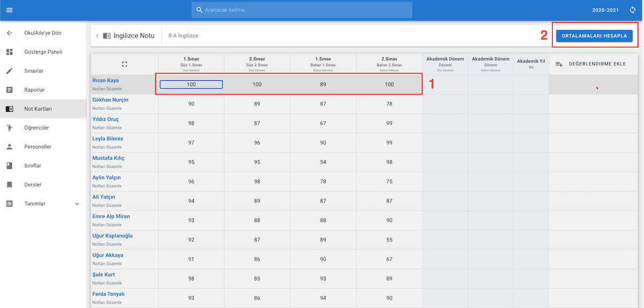644x308 pixels.
Task: Click ORTALAMALARI HESAPLA button
Action: pos(594,35)
